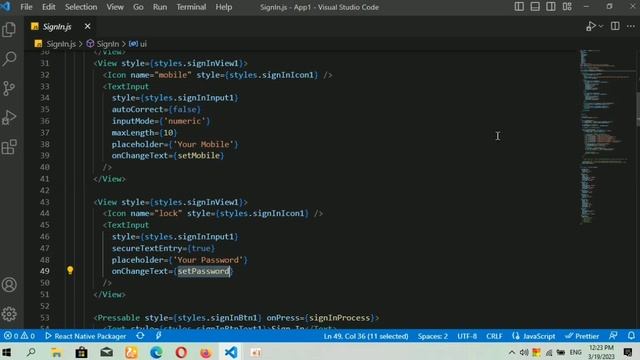Click line number 43 in gutter
This screenshot has height=360, width=640.
44,202
